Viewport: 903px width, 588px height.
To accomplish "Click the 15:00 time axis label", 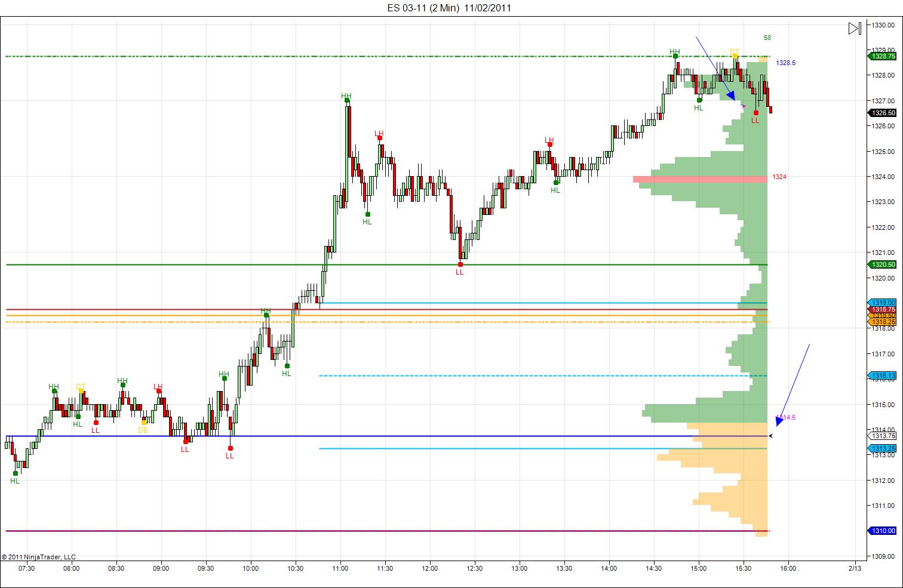I will (699, 568).
